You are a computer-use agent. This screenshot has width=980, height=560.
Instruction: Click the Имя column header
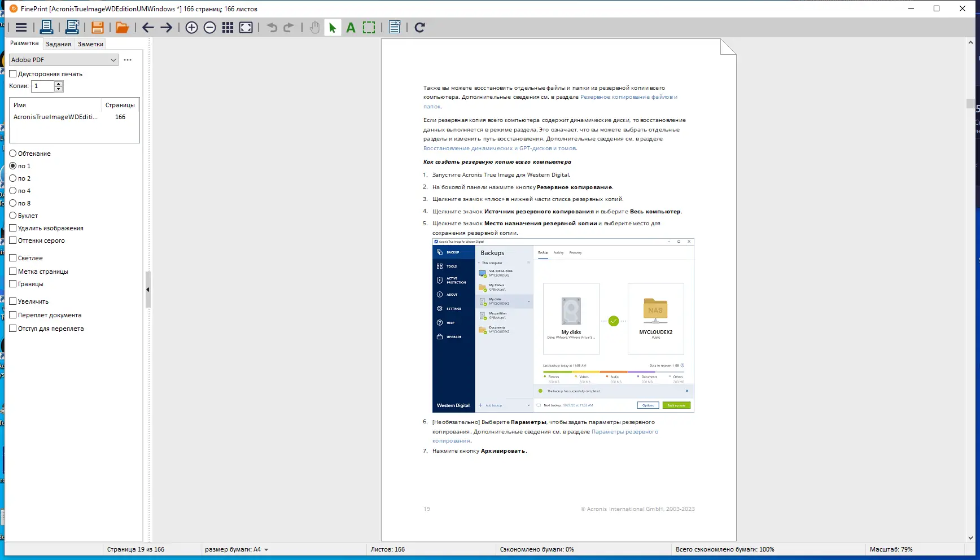[x=55, y=105]
